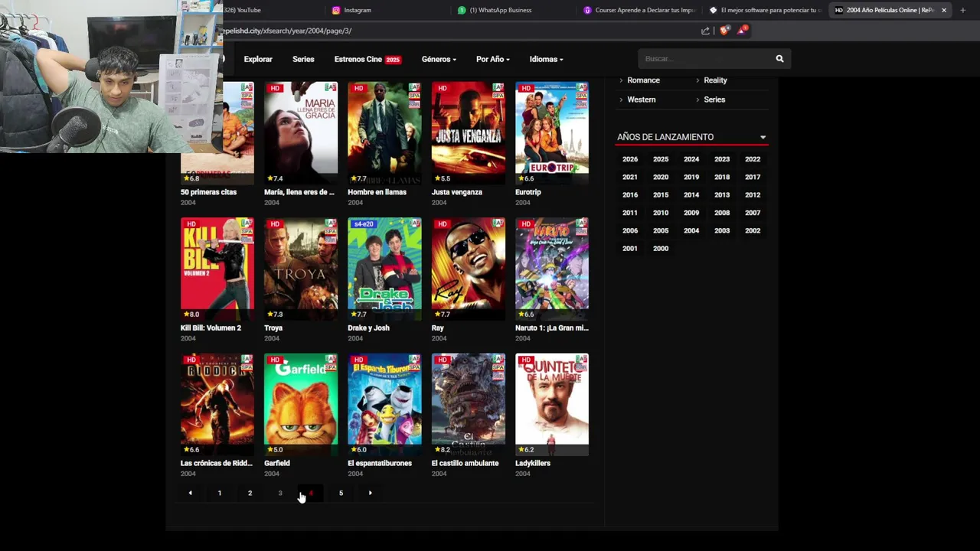Open the Romance genre link
980x551 pixels.
[643, 80]
